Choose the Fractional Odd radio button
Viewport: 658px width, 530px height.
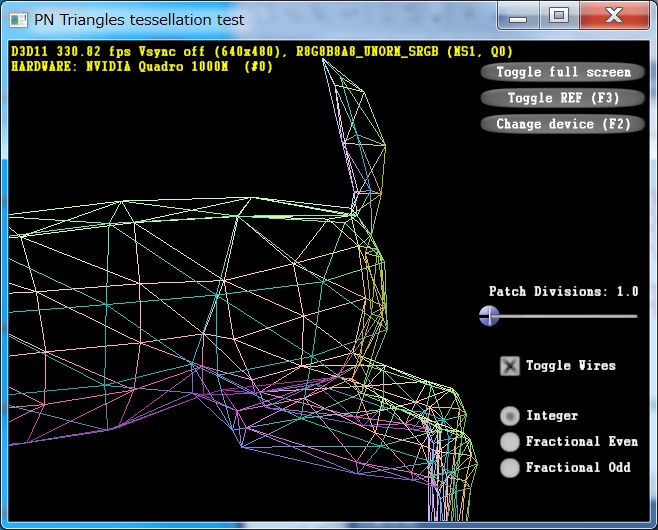[x=510, y=468]
